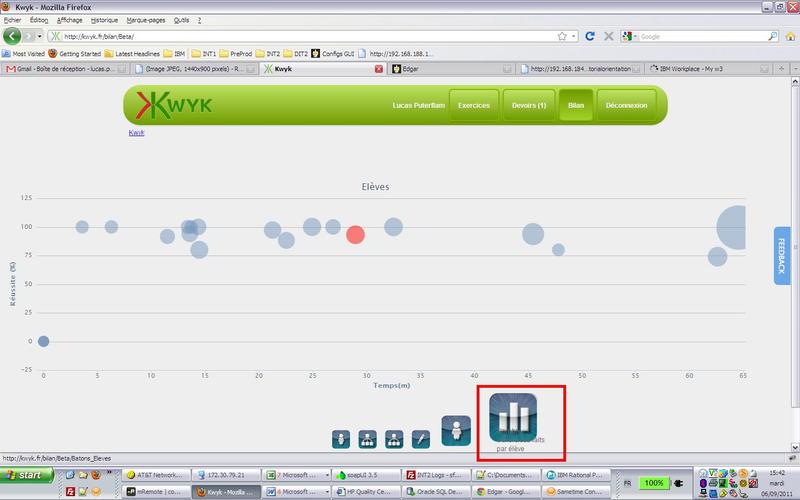Open the bar chart results per student icon

point(513,417)
